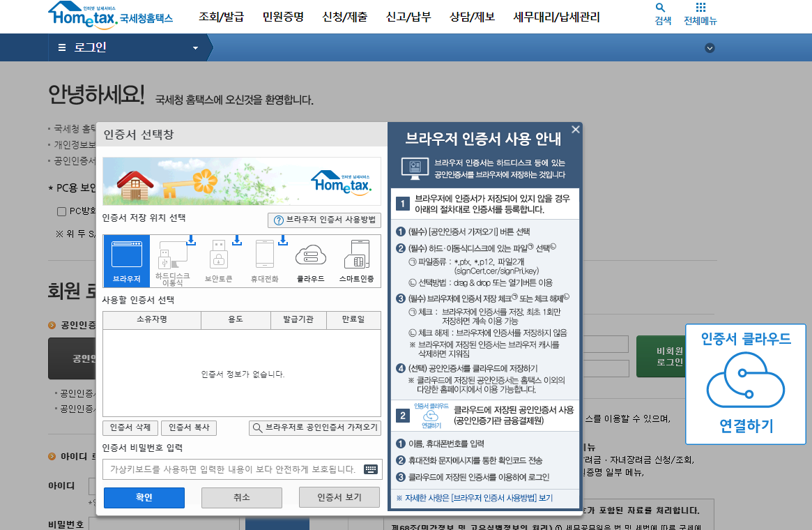Click the 용도 column header
The image size is (812, 530).
click(x=236, y=319)
